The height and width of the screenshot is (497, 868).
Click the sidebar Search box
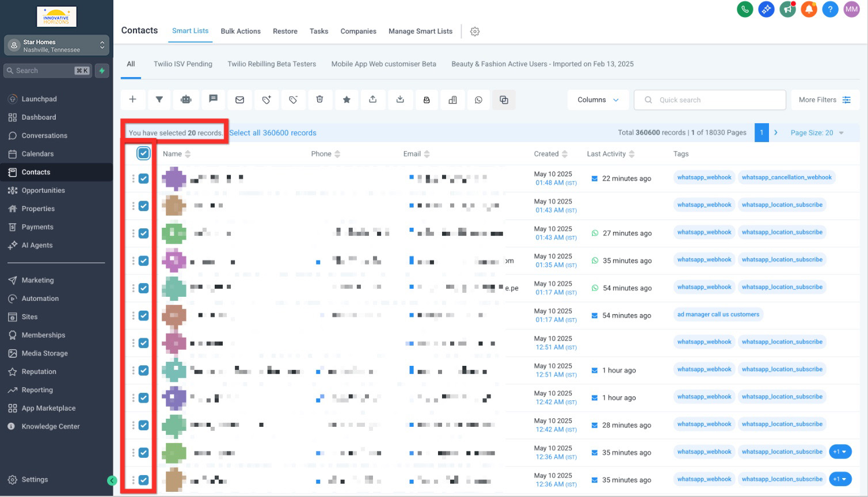[48, 71]
